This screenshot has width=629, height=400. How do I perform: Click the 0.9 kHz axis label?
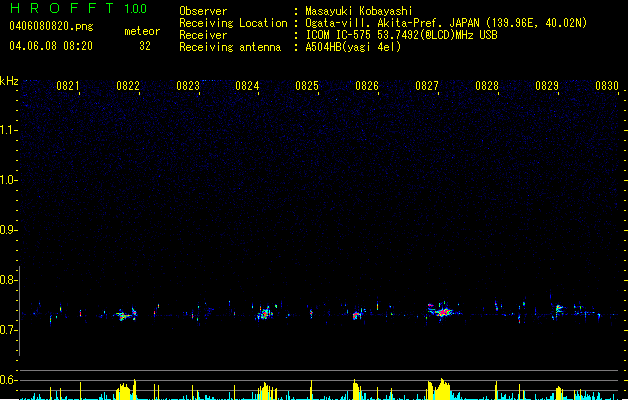coord(8,230)
